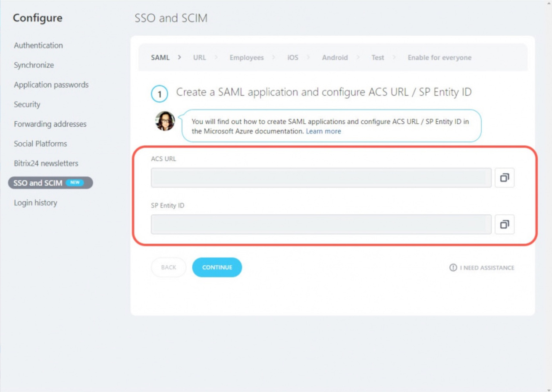This screenshot has height=392, width=552.
Task: Click the Create a SAML application heading
Action: coord(324,92)
